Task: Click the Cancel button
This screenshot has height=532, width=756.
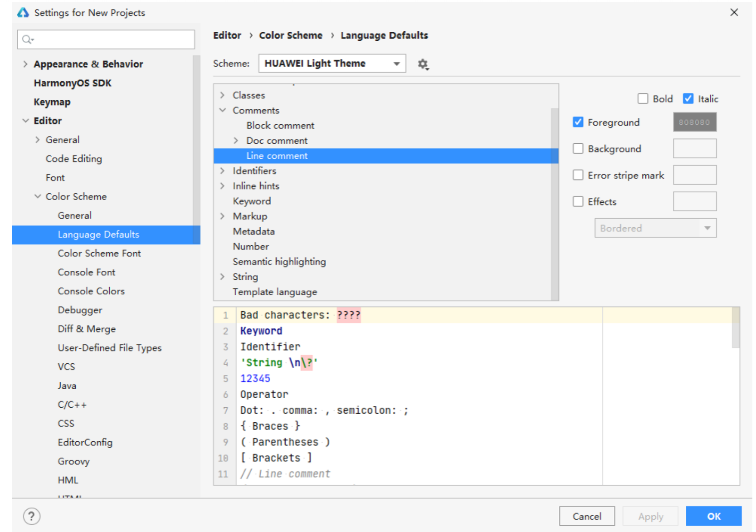Action: click(x=587, y=516)
